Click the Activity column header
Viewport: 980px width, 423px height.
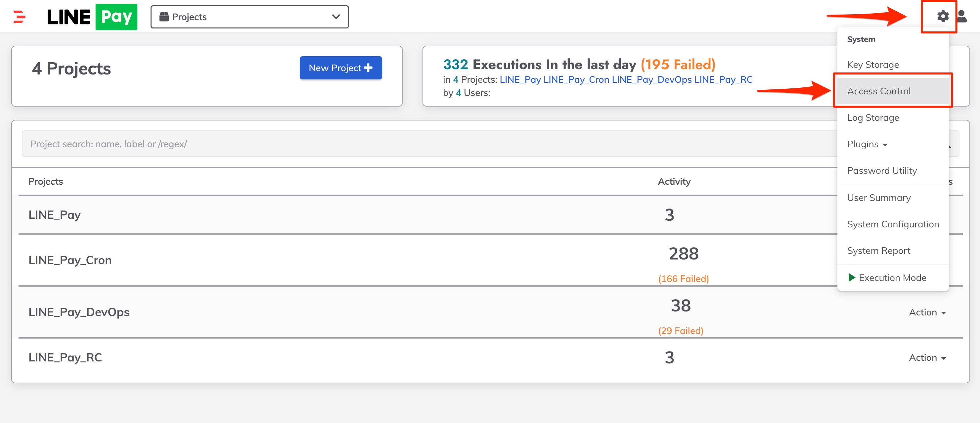pyautogui.click(x=674, y=181)
